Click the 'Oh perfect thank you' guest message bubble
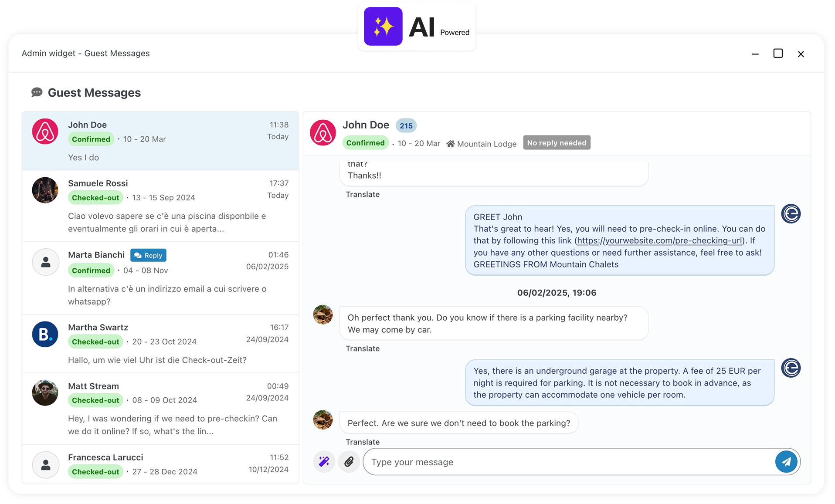This screenshot has height=504, width=835. coord(494,323)
